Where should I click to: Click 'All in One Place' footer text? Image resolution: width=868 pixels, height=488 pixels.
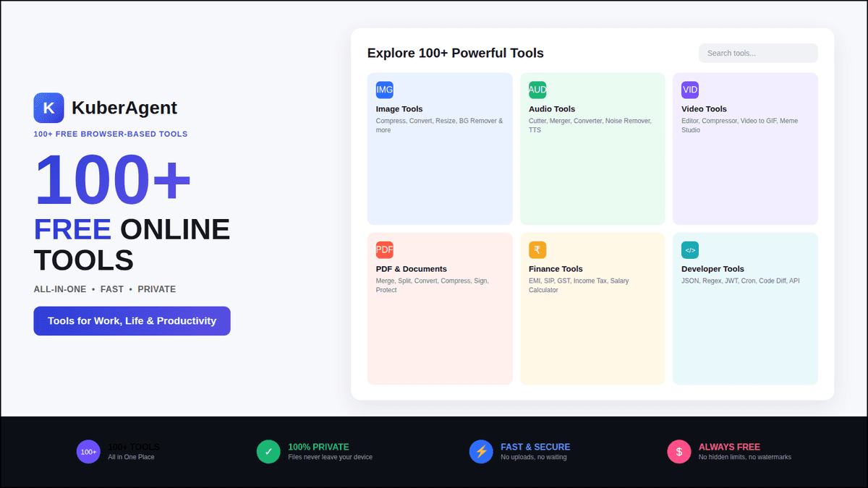point(131,457)
